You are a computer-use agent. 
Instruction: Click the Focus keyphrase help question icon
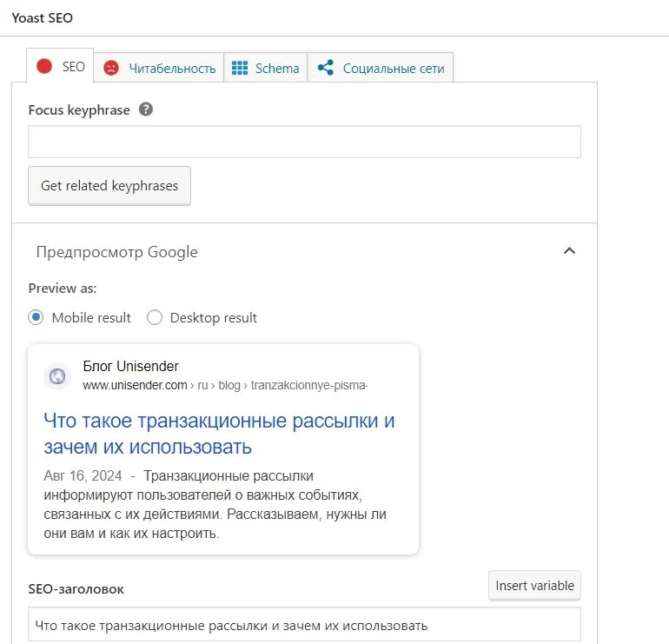146,110
